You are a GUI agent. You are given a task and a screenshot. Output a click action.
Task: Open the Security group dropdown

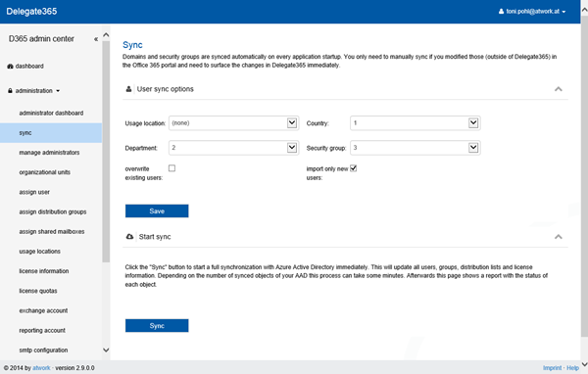(x=416, y=148)
